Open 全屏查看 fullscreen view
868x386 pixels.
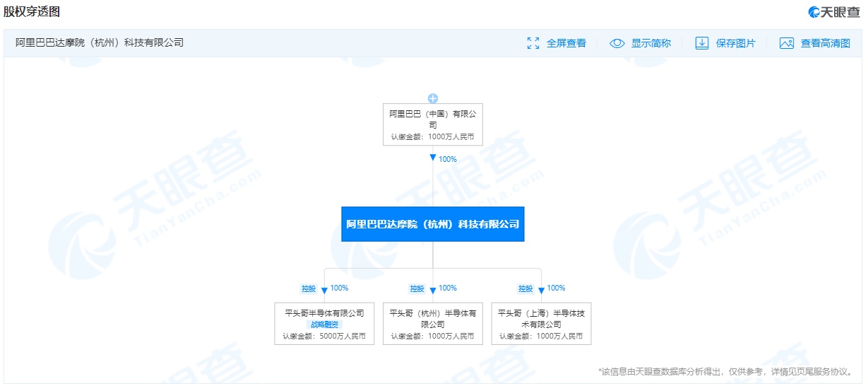566,43
